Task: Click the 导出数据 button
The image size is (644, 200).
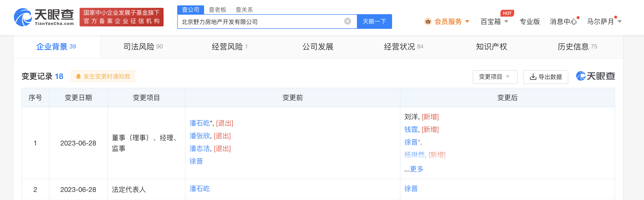Action: coord(546,77)
